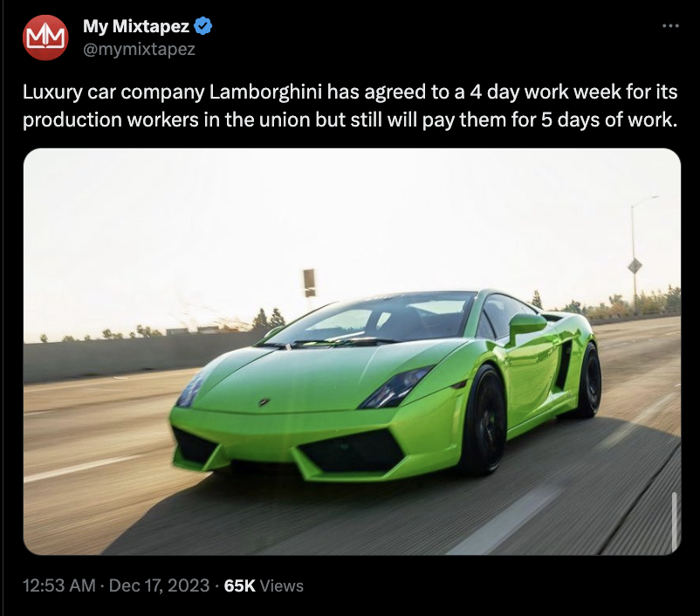Click the white scrollbar handle beside photo

(674, 522)
